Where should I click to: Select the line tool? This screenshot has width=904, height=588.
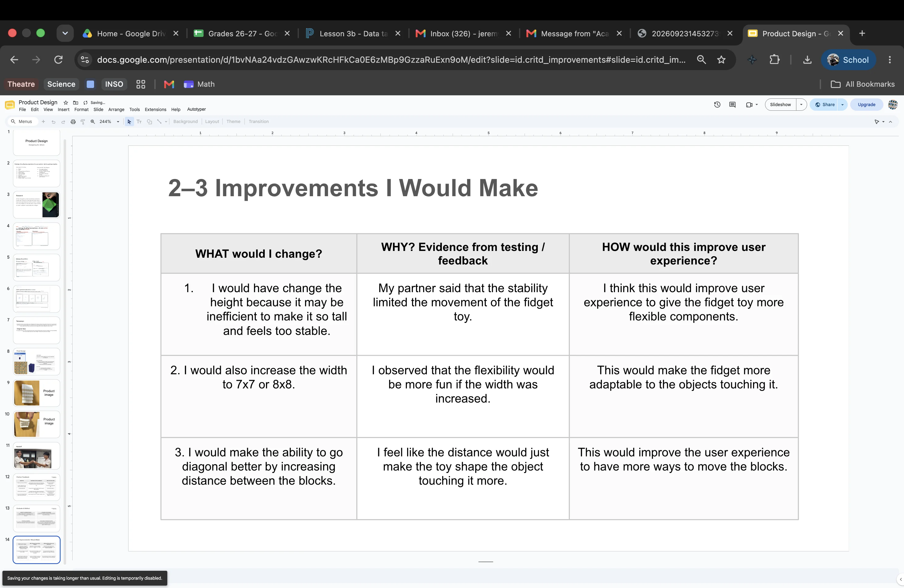tap(159, 121)
